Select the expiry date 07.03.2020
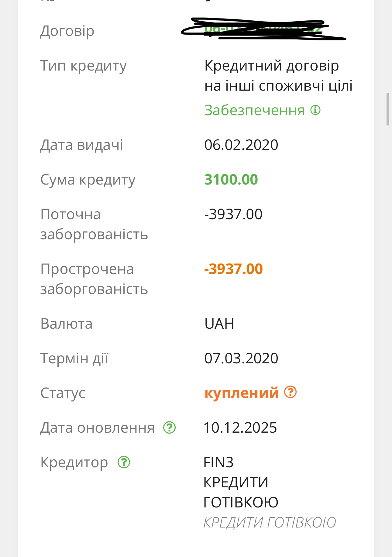The image size is (392, 557). 241,358
